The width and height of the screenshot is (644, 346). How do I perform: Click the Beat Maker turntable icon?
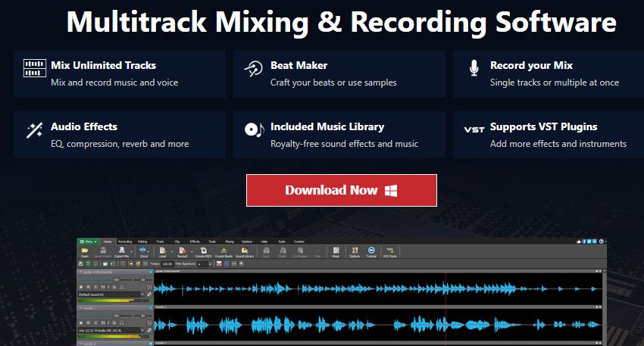(x=253, y=69)
